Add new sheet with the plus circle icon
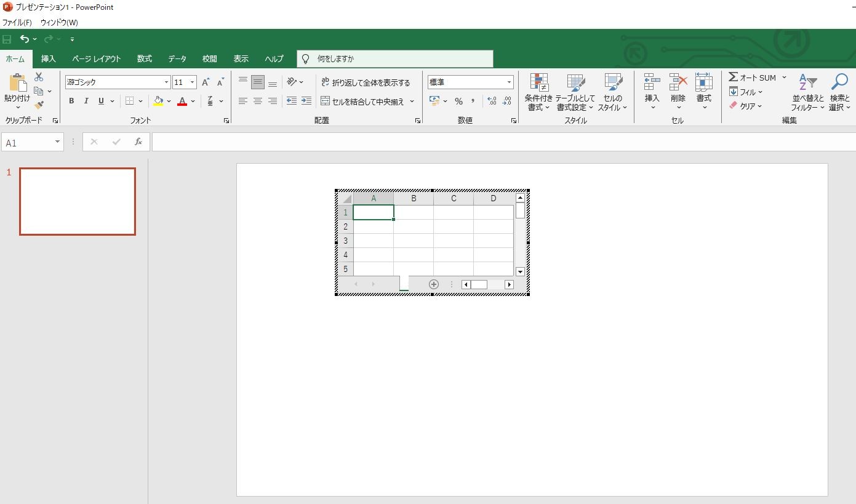 (434, 284)
